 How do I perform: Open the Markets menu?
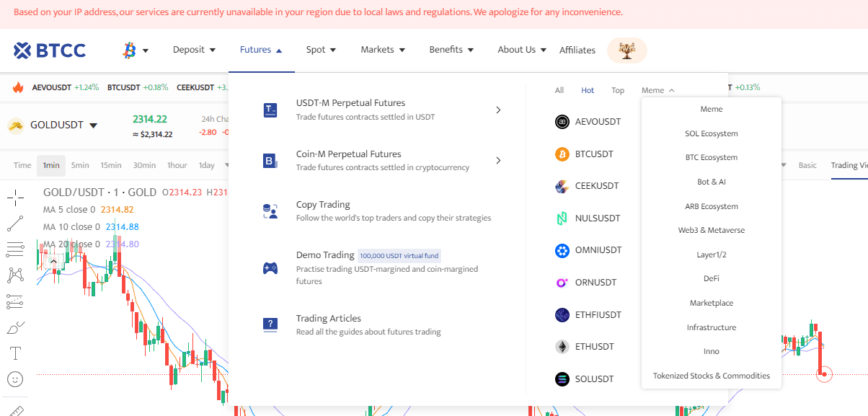tap(383, 50)
